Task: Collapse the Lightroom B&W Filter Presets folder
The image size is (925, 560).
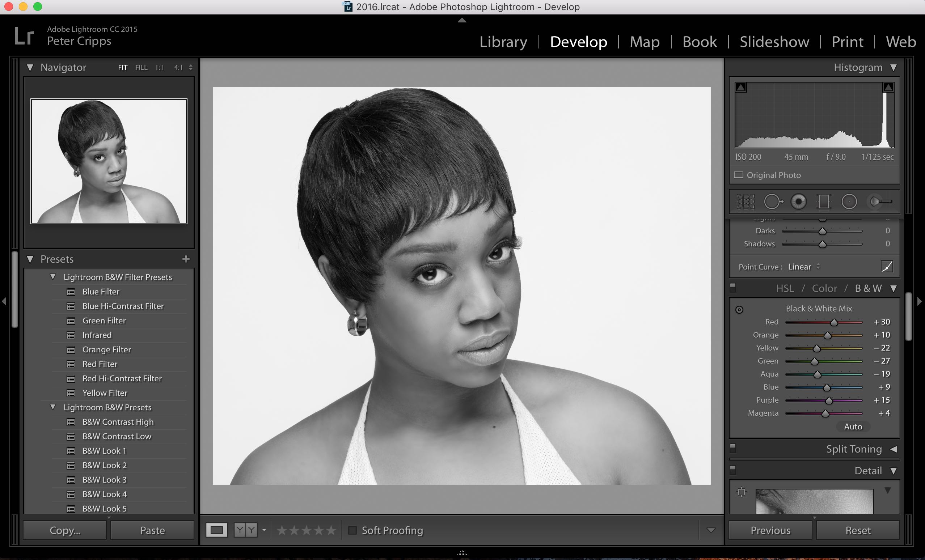Action: coord(52,277)
